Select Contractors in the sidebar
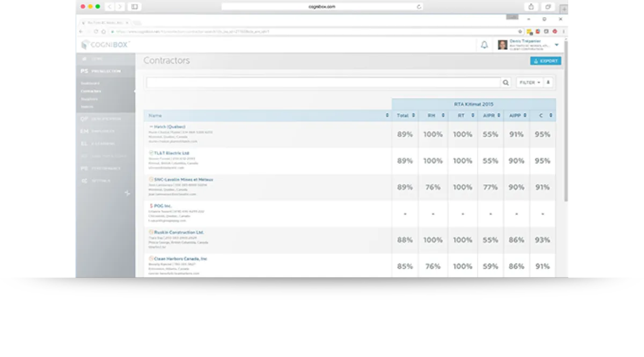Image resolution: width=644 pixels, height=357 pixels. tap(91, 91)
